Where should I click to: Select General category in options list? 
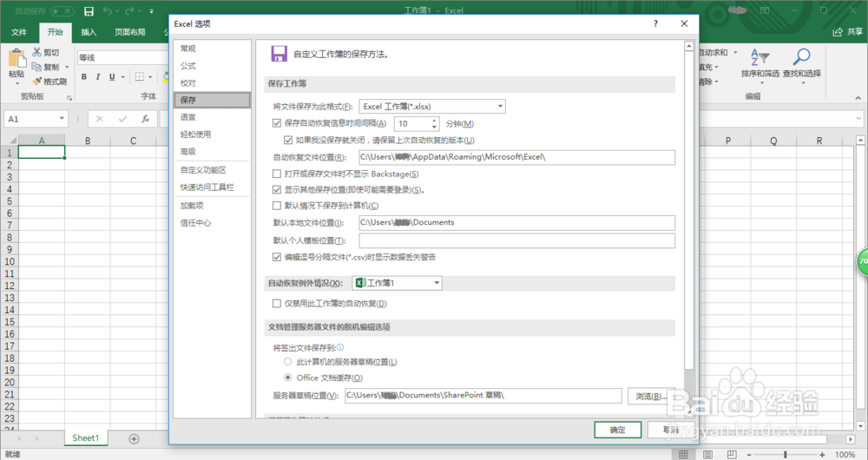pos(212,49)
